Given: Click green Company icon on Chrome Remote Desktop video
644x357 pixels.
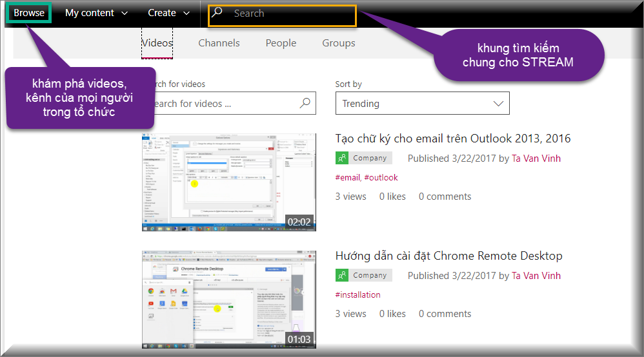Looking at the screenshot, I should pyautogui.click(x=342, y=275).
